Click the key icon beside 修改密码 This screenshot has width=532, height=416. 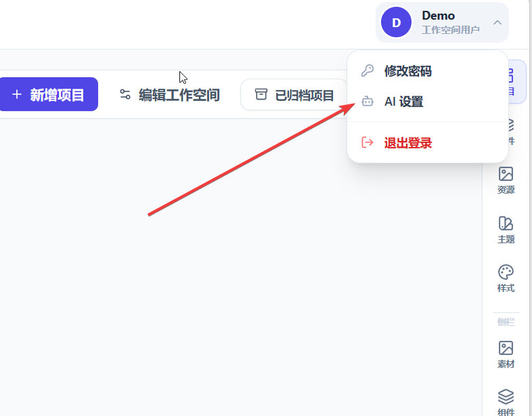368,71
